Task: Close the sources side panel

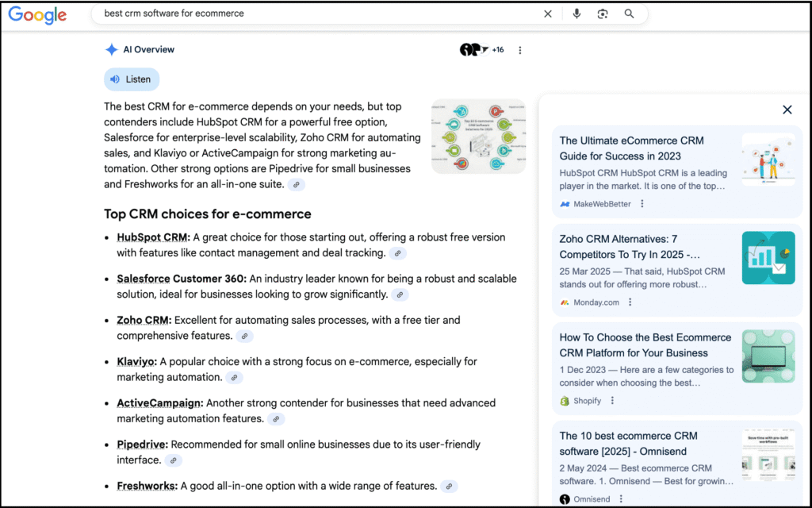Action: click(x=787, y=110)
